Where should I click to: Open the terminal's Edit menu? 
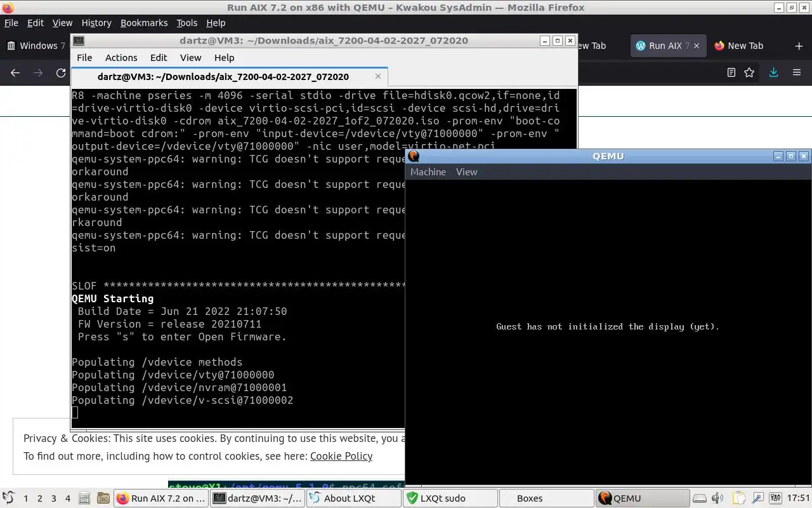coord(159,57)
